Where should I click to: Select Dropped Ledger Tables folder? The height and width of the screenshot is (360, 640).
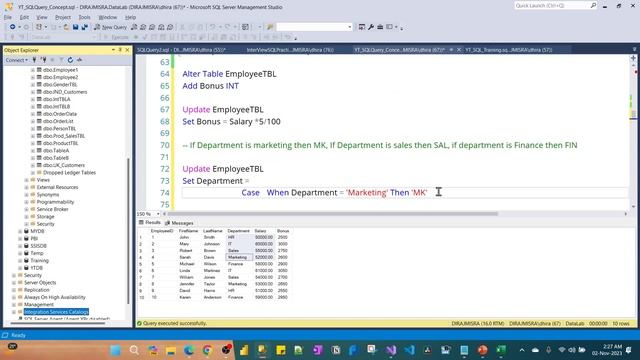69,173
